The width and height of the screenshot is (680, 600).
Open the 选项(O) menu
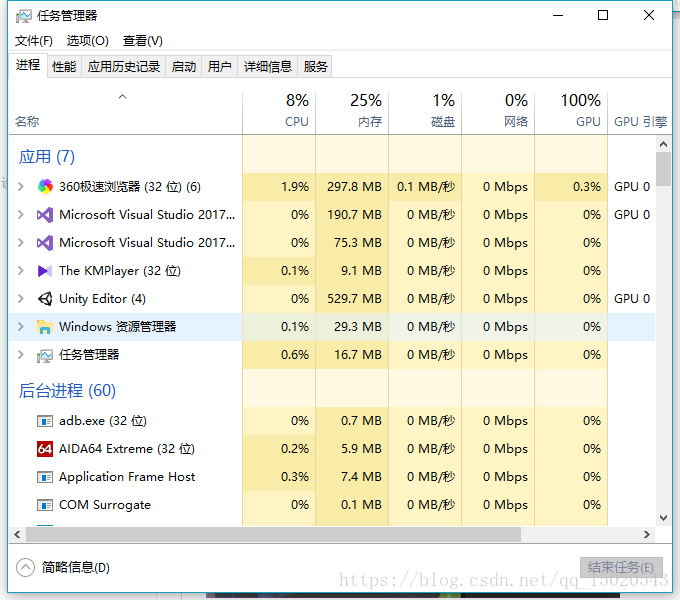88,41
